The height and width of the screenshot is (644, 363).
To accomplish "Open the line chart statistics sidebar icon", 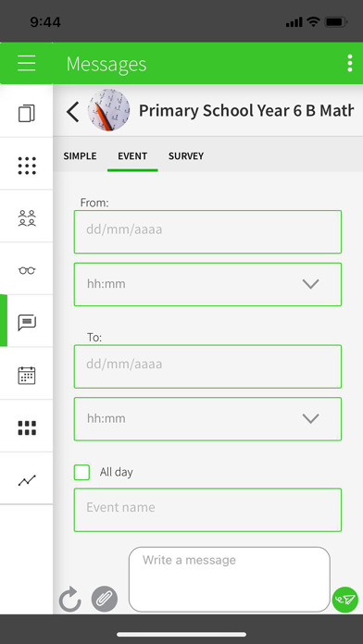I will (27, 479).
